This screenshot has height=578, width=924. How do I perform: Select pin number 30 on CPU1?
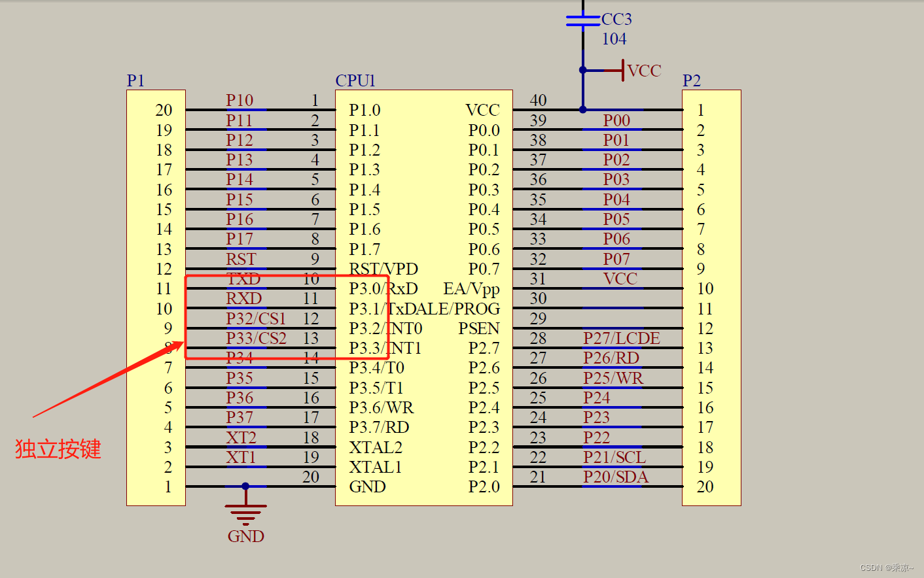538,298
